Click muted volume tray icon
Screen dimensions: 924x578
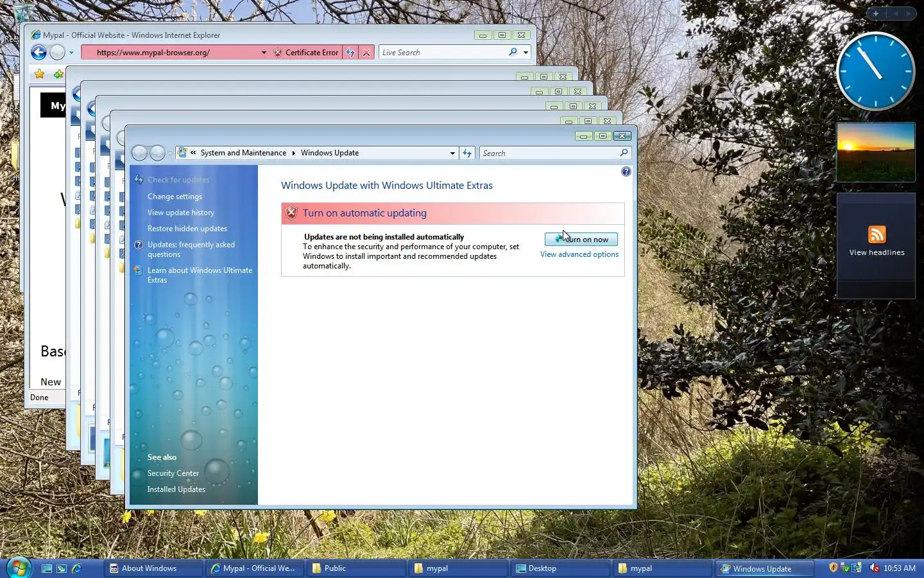pyautogui.click(x=874, y=568)
